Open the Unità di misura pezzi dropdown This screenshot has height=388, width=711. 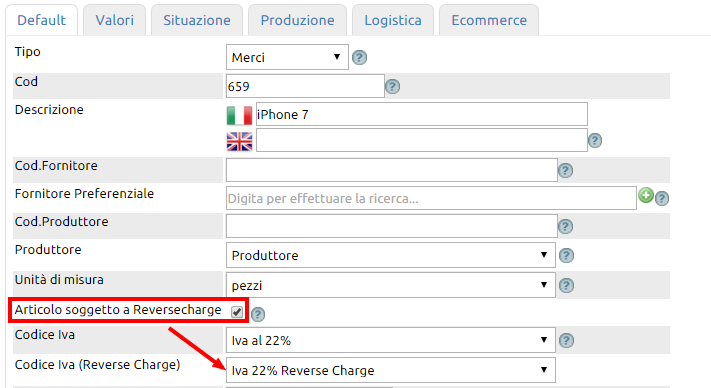pyautogui.click(x=390, y=285)
